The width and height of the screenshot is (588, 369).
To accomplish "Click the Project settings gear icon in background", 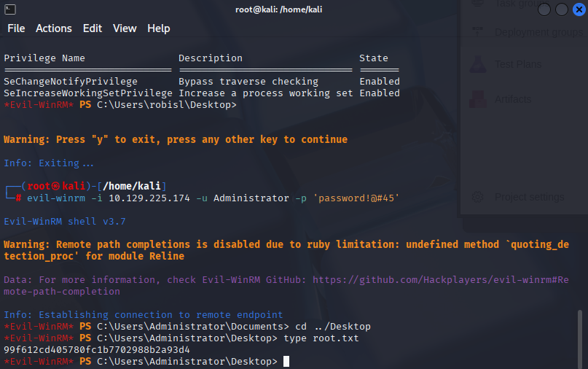I will 477,197.
